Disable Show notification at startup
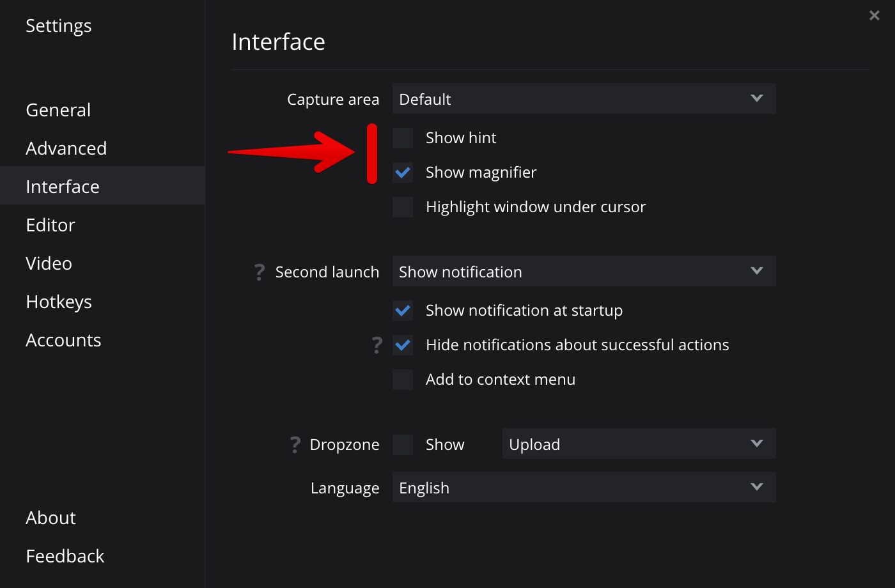The height and width of the screenshot is (588, 895). click(x=403, y=311)
